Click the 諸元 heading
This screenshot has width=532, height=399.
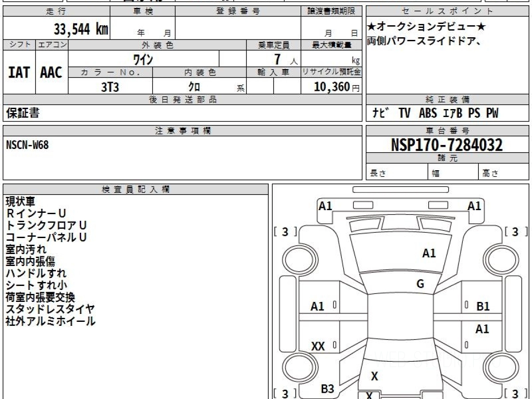tap(448, 158)
